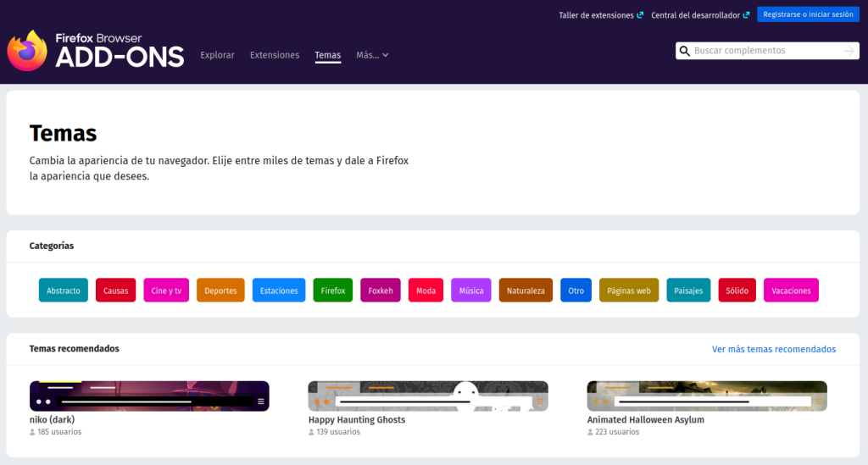
Task: Choose the Causas category
Action: point(115,291)
